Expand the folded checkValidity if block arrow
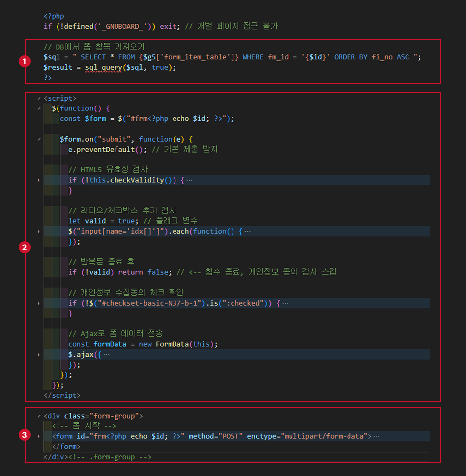 click(38, 180)
